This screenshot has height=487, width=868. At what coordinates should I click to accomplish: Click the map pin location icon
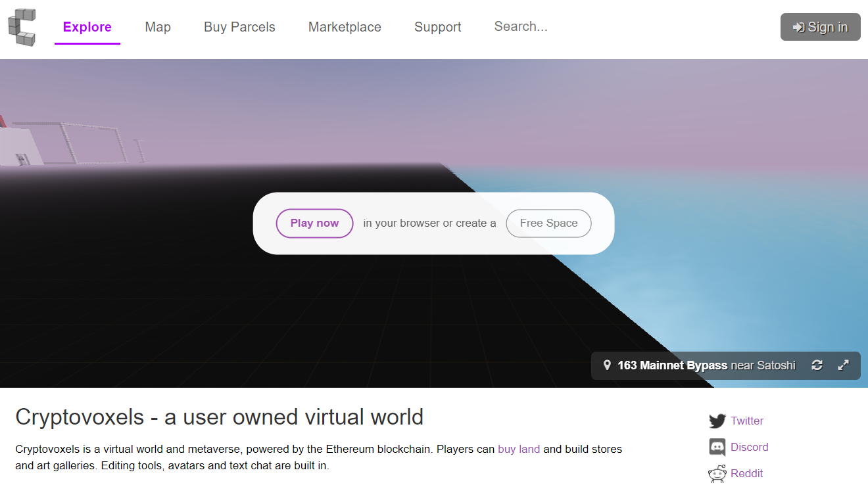[x=607, y=365]
